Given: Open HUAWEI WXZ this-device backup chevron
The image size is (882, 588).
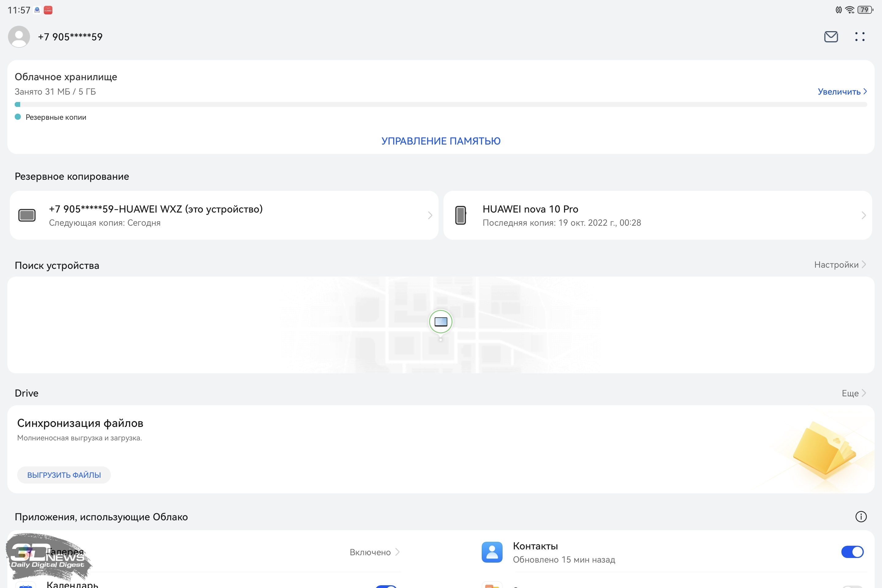Looking at the screenshot, I should point(430,215).
